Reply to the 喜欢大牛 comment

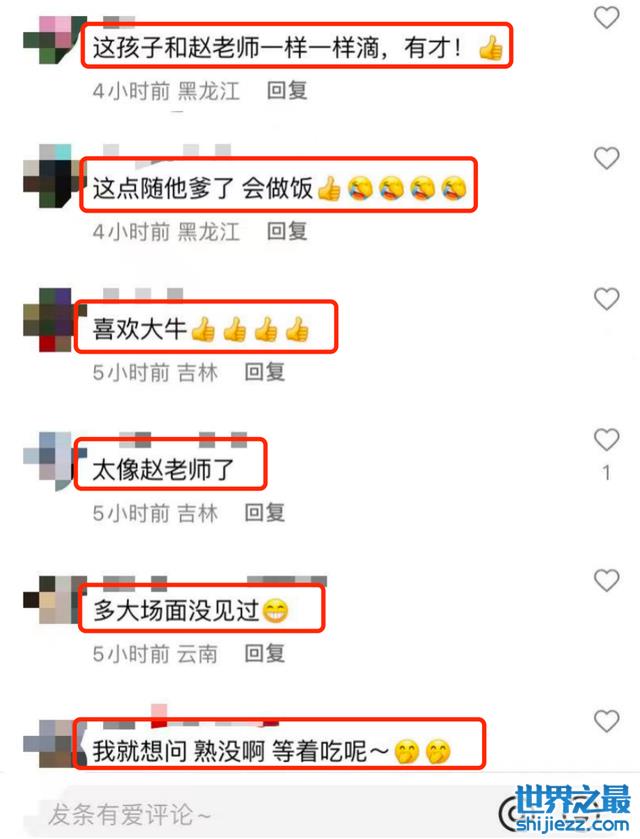click(264, 372)
